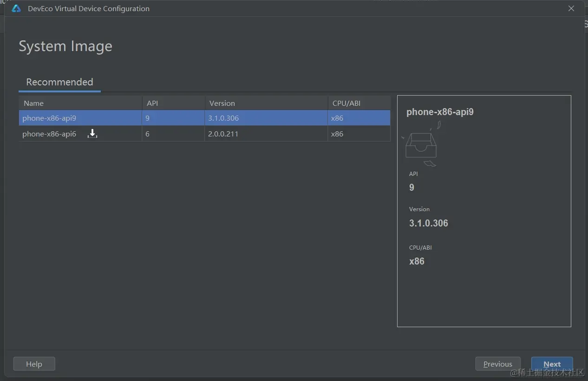Click API cell 9 in table
The image size is (588, 381).
[173, 118]
